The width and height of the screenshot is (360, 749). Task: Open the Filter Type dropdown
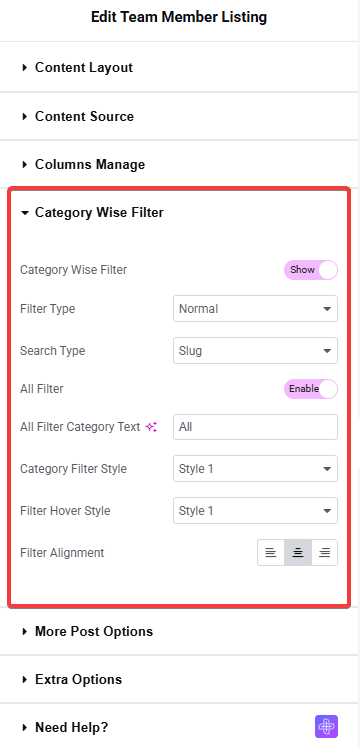(255, 309)
